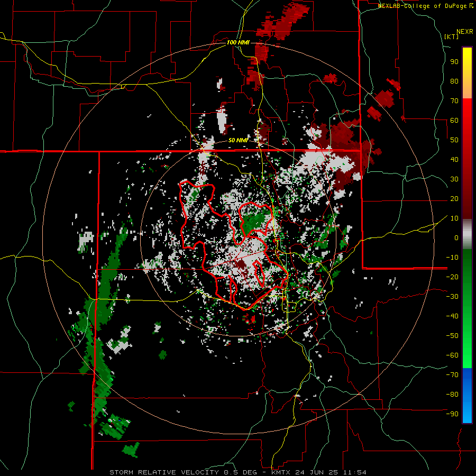Select the 60 value on velocity scale

coord(454,121)
